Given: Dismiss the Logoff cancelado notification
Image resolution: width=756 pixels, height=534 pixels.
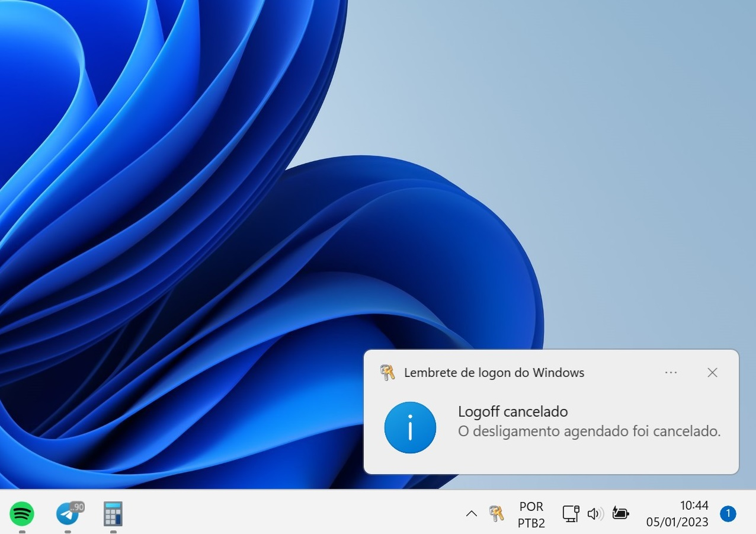Looking at the screenshot, I should click(712, 373).
